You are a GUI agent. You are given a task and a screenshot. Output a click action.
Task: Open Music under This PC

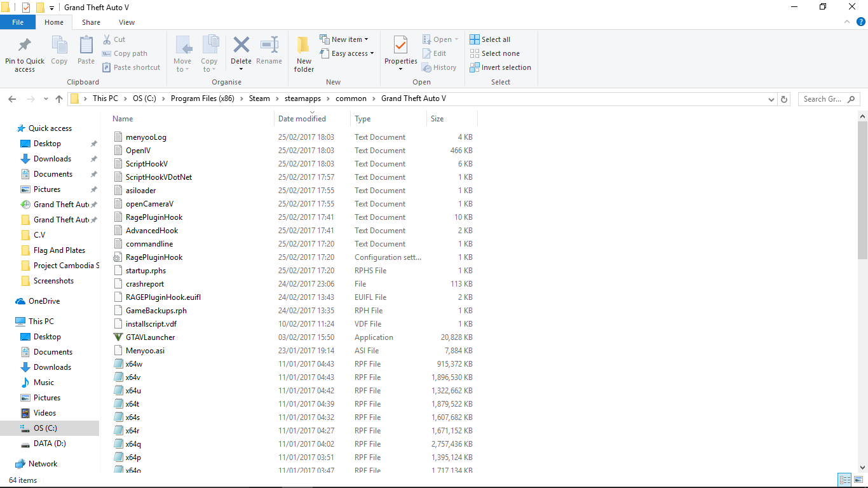43,383
